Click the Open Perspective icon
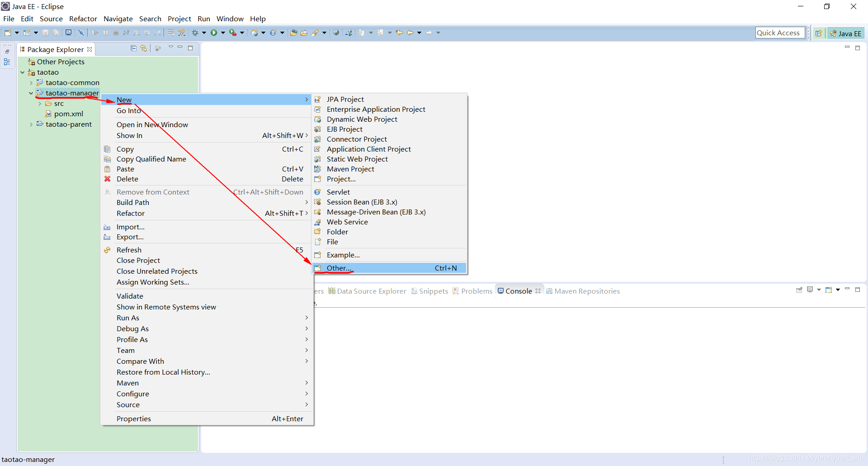The image size is (868, 466). pos(818,33)
